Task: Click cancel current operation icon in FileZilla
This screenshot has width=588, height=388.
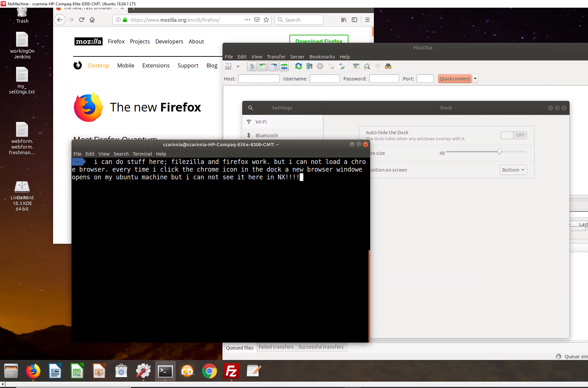Action: coord(320,66)
